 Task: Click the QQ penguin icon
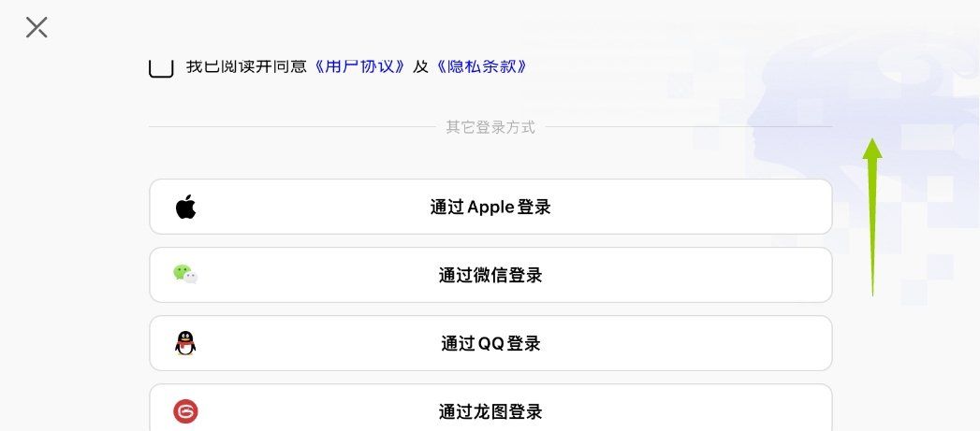coord(185,343)
